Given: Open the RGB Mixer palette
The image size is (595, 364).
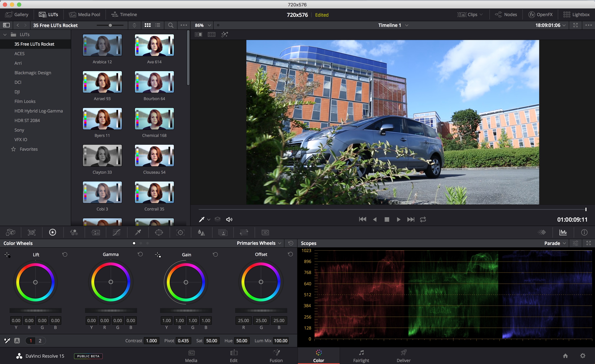Looking at the screenshot, I should pos(74,232).
